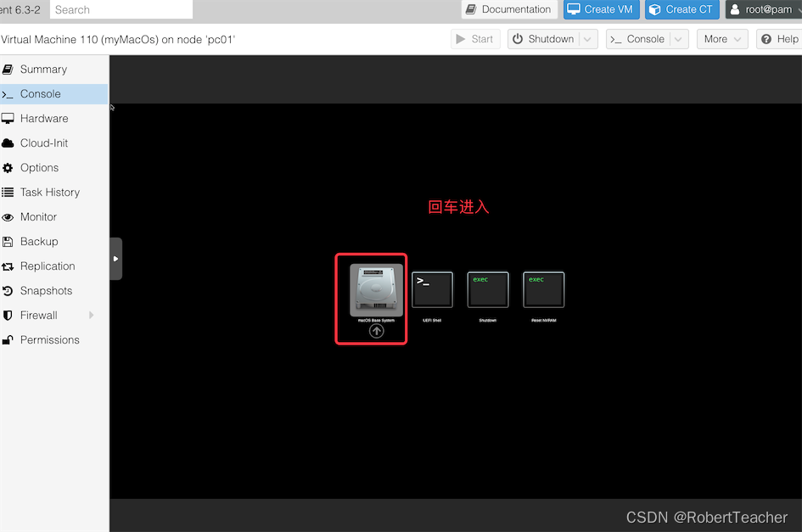
Task: View the Task History
Action: pyautogui.click(x=48, y=192)
